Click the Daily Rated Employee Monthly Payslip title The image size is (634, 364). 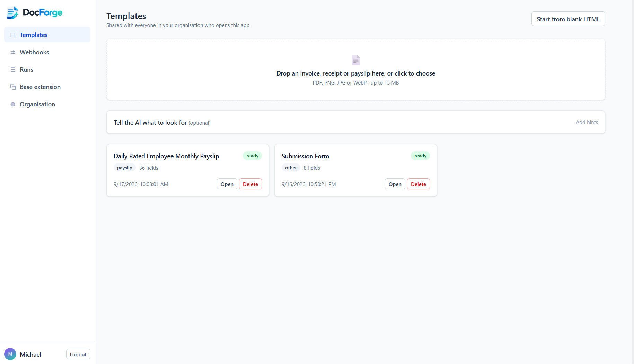(x=166, y=156)
